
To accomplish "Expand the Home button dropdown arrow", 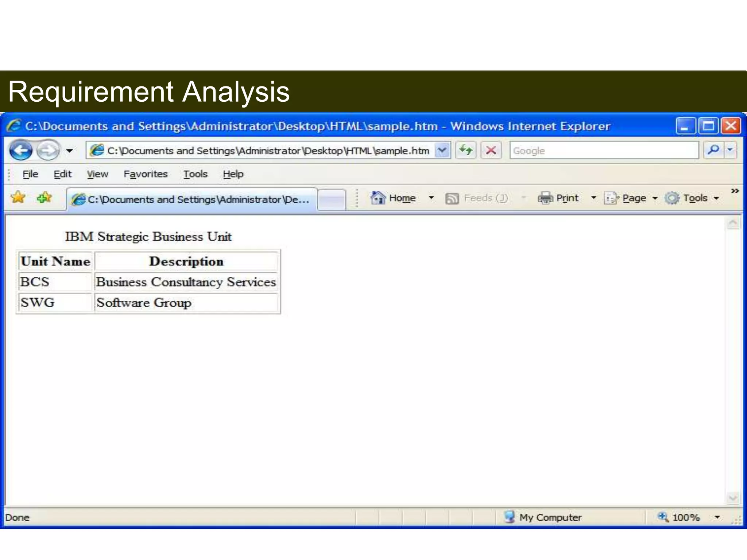I will click(431, 198).
